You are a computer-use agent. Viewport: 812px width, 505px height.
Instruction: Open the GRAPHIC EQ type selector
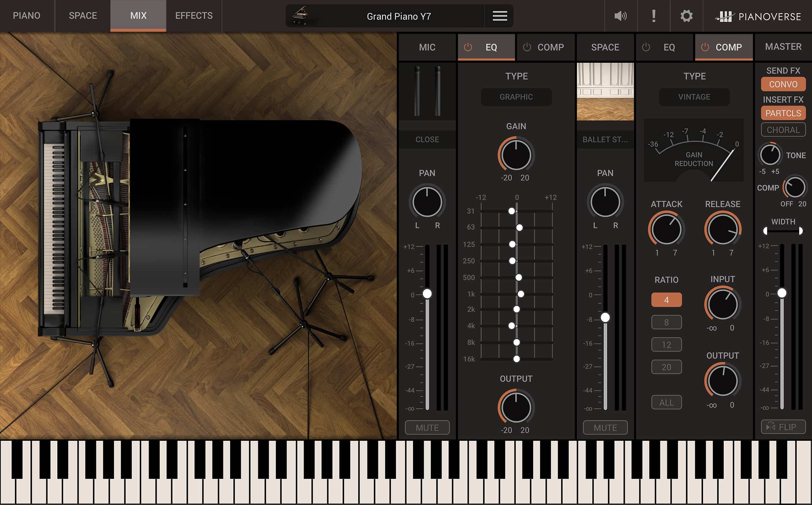(516, 97)
